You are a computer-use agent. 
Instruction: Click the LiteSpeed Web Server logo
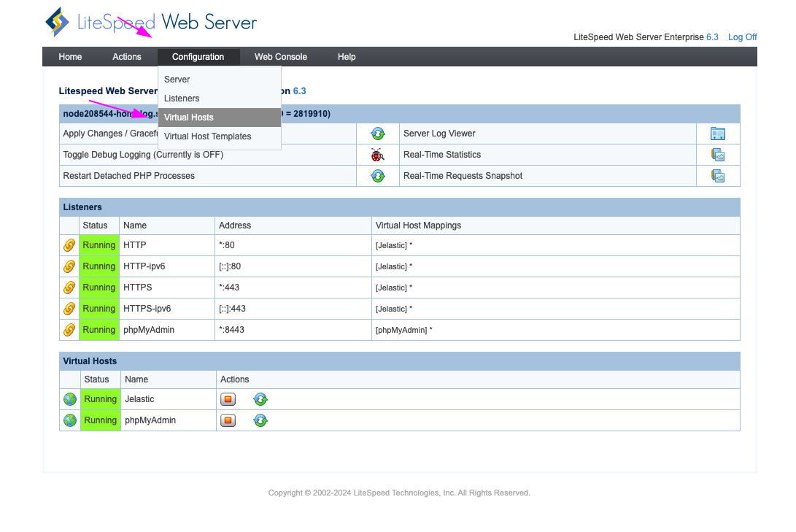click(150, 23)
